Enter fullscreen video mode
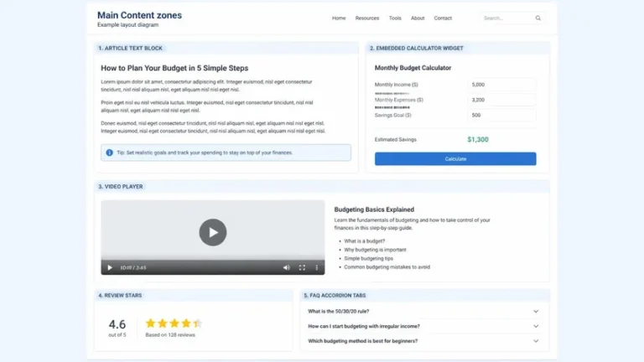Image resolution: width=644 pixels, height=362 pixels. coord(302,267)
